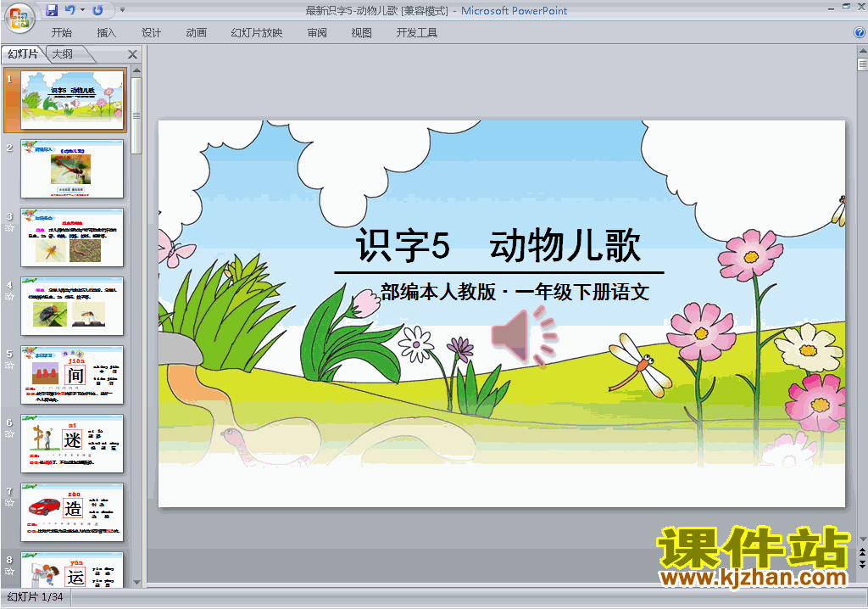Click animation star icon beside slide 3
The image size is (868, 609).
9,228
